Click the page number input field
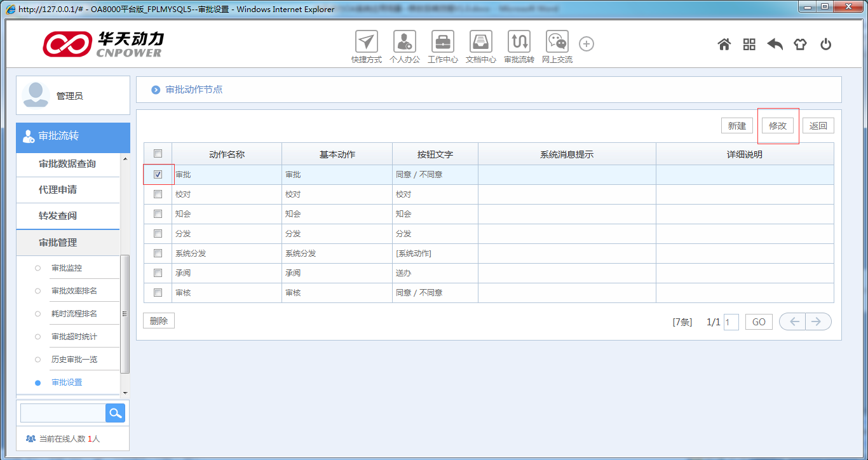This screenshot has height=460, width=868. (x=731, y=322)
